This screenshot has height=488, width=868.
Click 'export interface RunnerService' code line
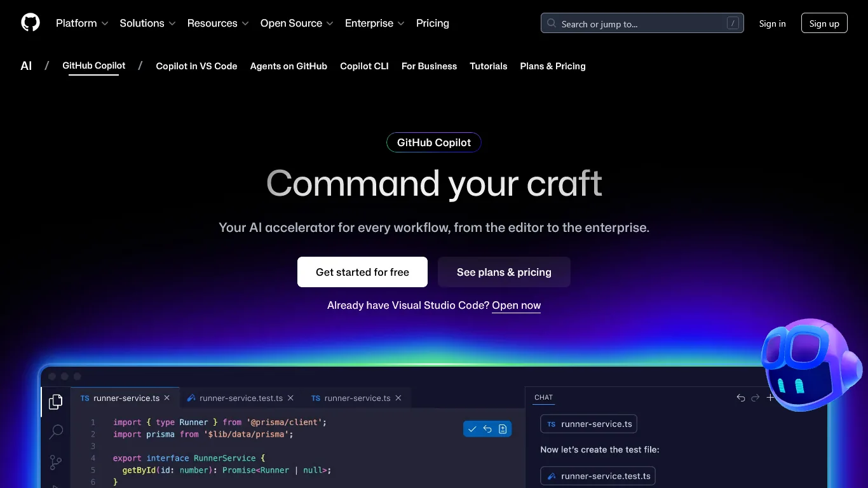tap(189, 458)
